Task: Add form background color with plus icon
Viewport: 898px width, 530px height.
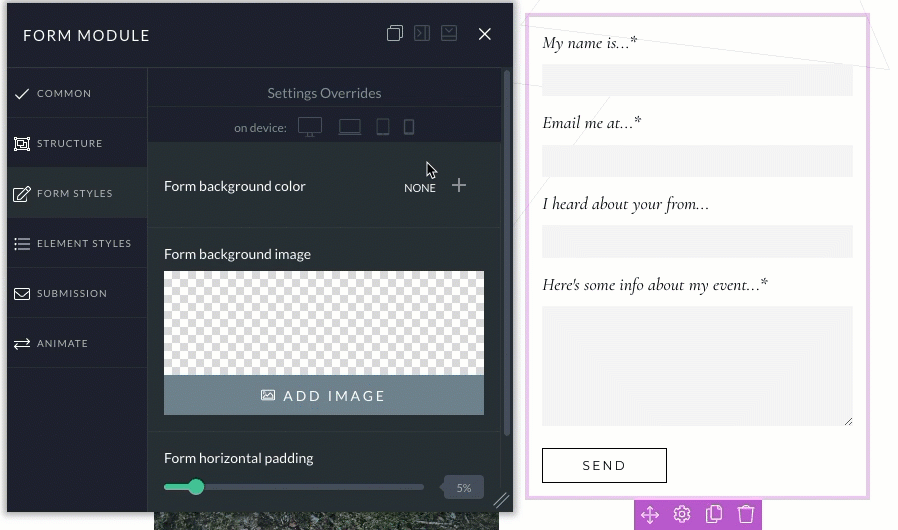Action: point(459,185)
